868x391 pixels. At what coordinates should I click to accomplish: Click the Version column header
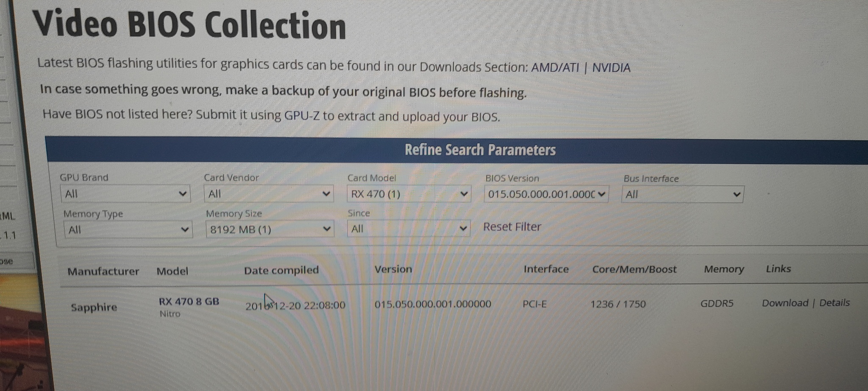pos(393,269)
